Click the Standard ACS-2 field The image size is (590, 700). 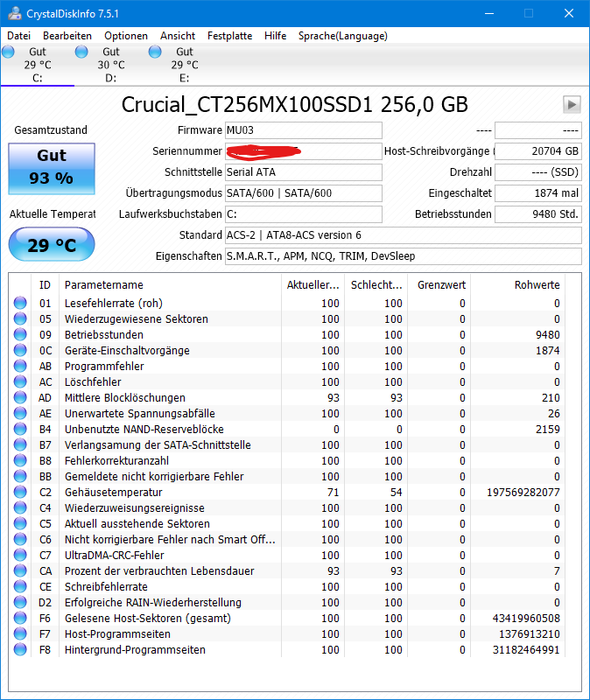pyautogui.click(x=404, y=235)
